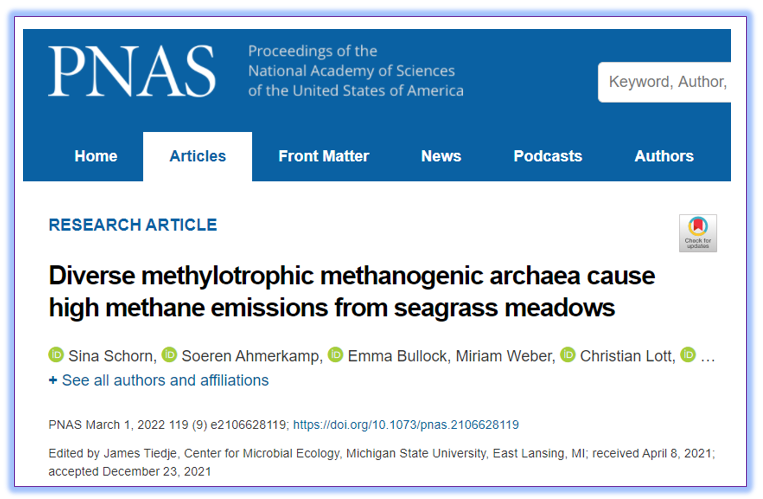Screen dimensions: 763x499
Task: Click author name Miriam Weber
Action: coord(505,356)
